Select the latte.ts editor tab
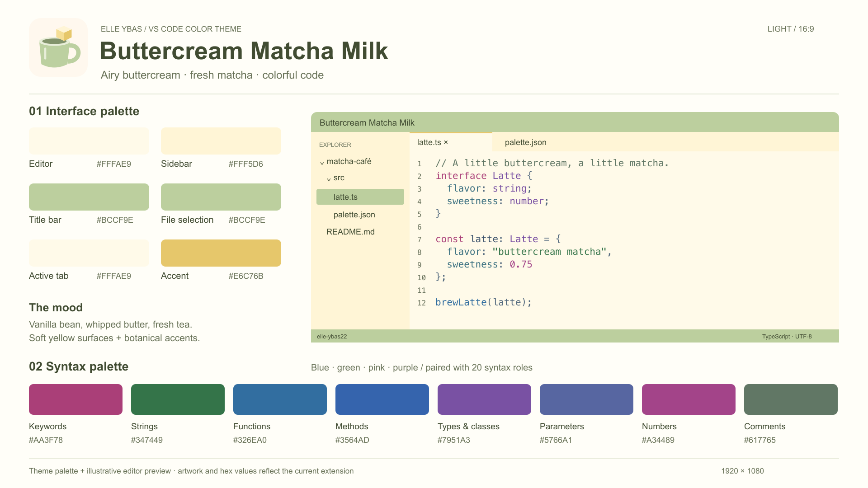This screenshot has height=488, width=868. (x=451, y=142)
